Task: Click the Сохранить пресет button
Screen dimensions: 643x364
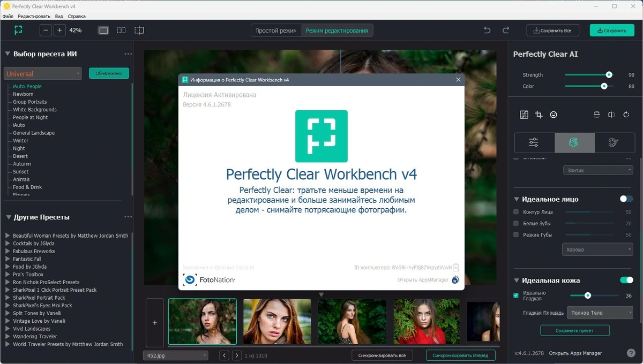Action: tap(574, 330)
